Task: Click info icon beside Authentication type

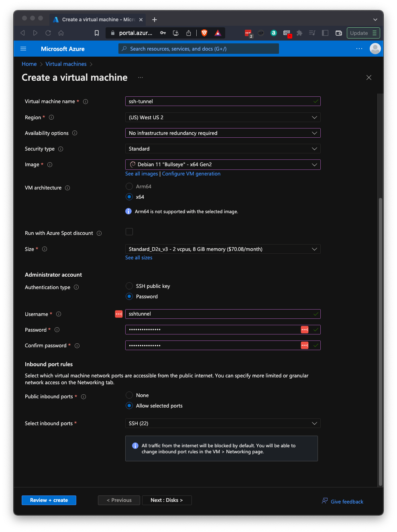Action: point(76,287)
